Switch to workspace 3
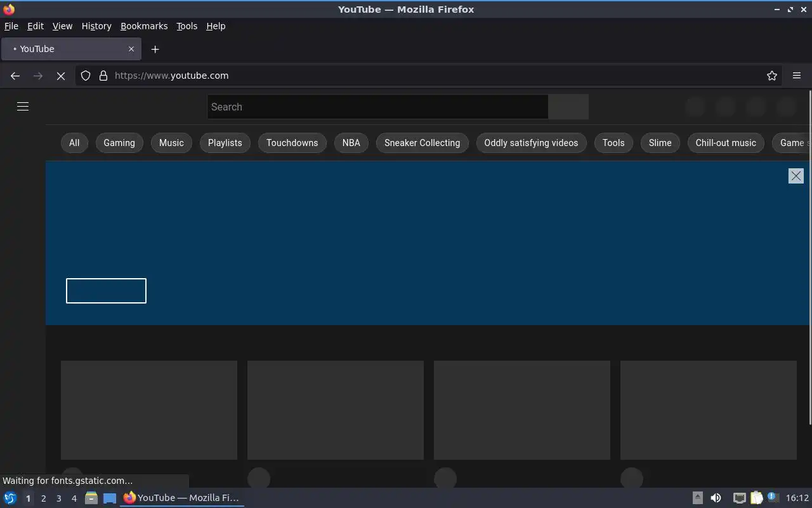This screenshot has height=508, width=812. (x=58, y=498)
